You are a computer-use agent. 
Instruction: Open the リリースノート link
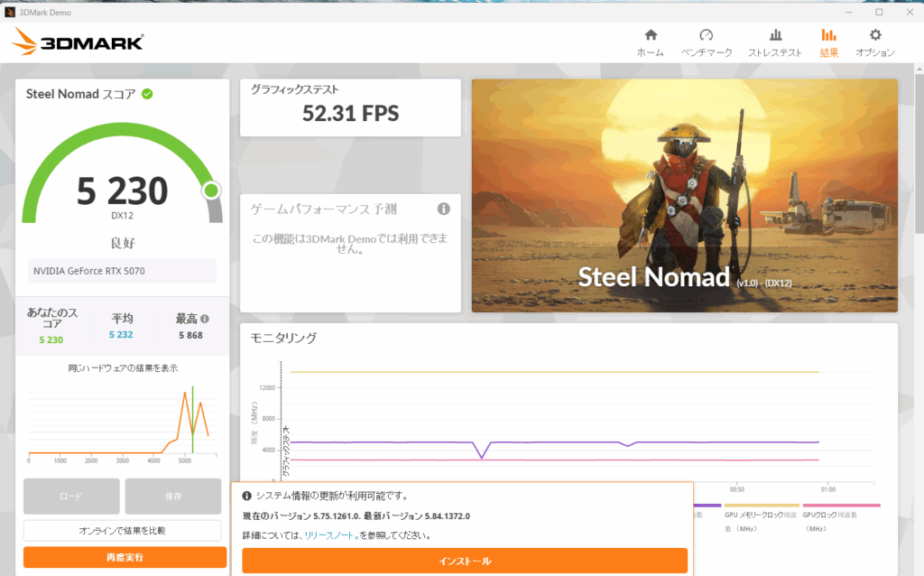(x=330, y=535)
